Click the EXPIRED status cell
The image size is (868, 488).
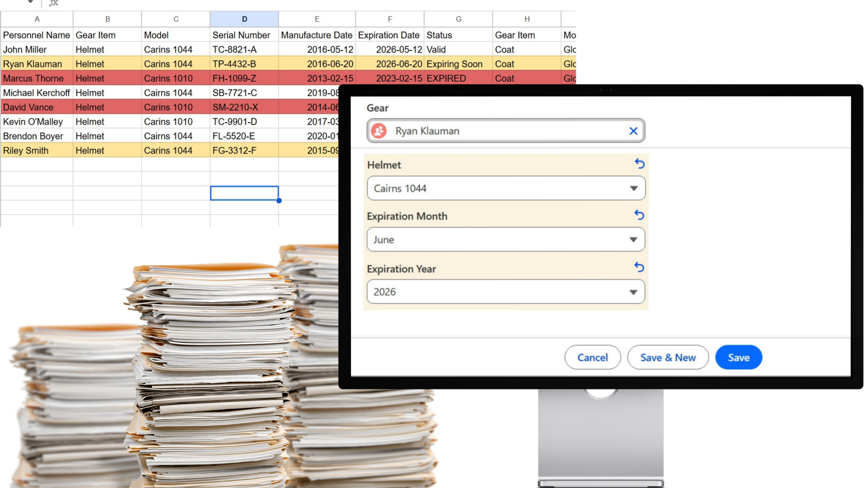(x=458, y=79)
